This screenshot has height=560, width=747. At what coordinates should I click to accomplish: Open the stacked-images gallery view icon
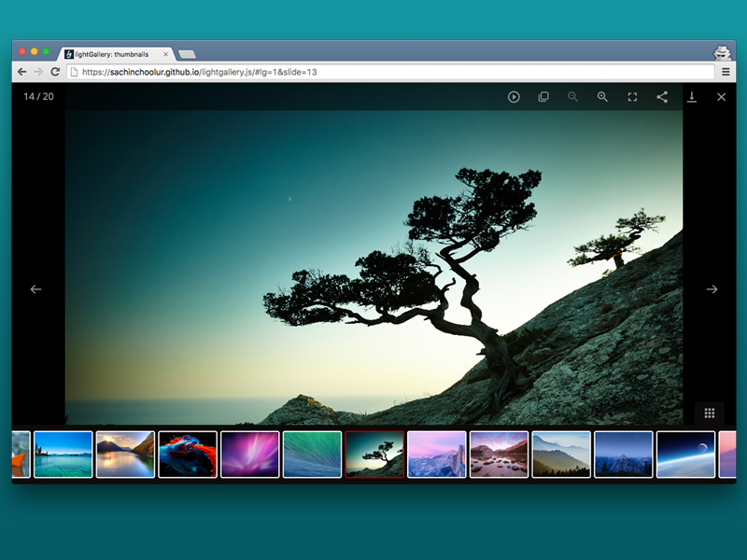tap(543, 97)
